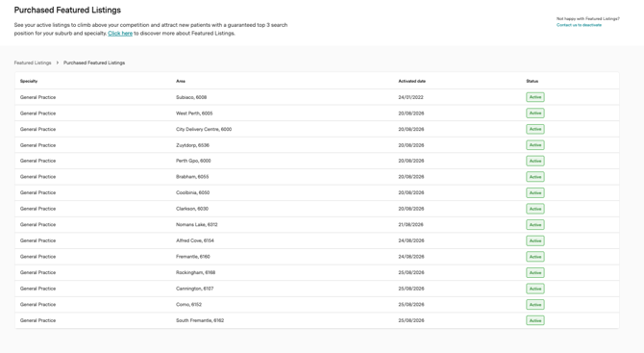Select the 'South Fremantle, 6162' area cell
The image size is (644, 353).
pyautogui.click(x=200, y=320)
